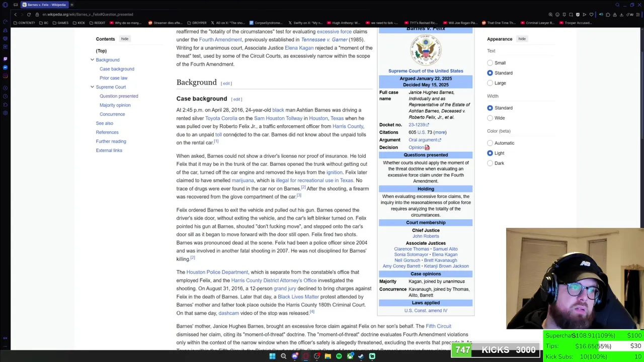Select Standard width option
The image size is (644, 362).
pyautogui.click(x=490, y=108)
